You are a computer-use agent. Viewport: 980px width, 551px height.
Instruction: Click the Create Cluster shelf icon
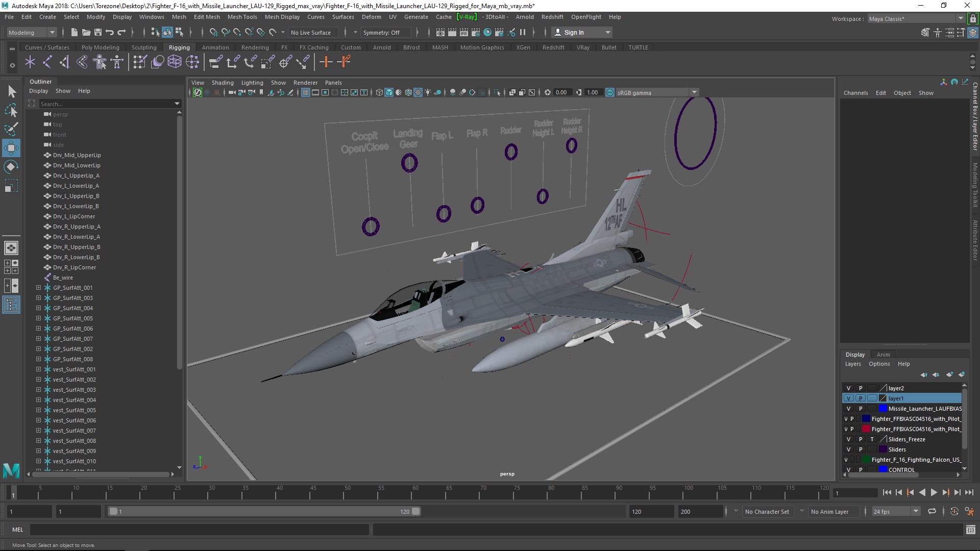tap(192, 62)
